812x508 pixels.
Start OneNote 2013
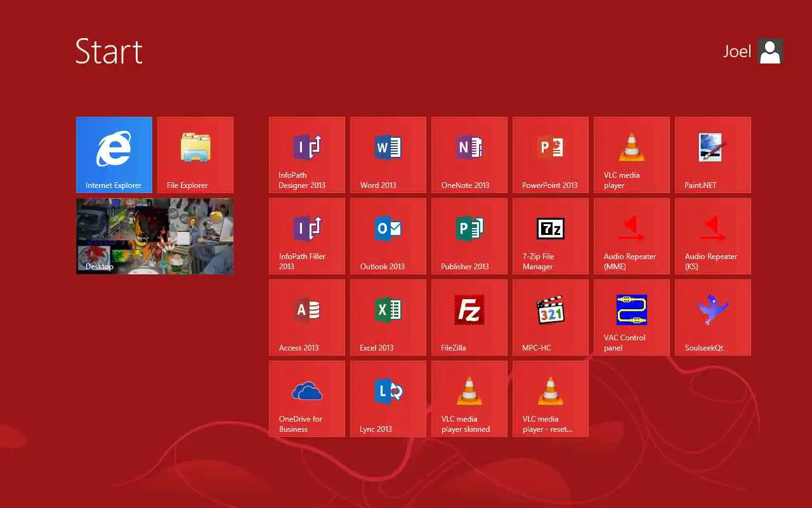(469, 155)
